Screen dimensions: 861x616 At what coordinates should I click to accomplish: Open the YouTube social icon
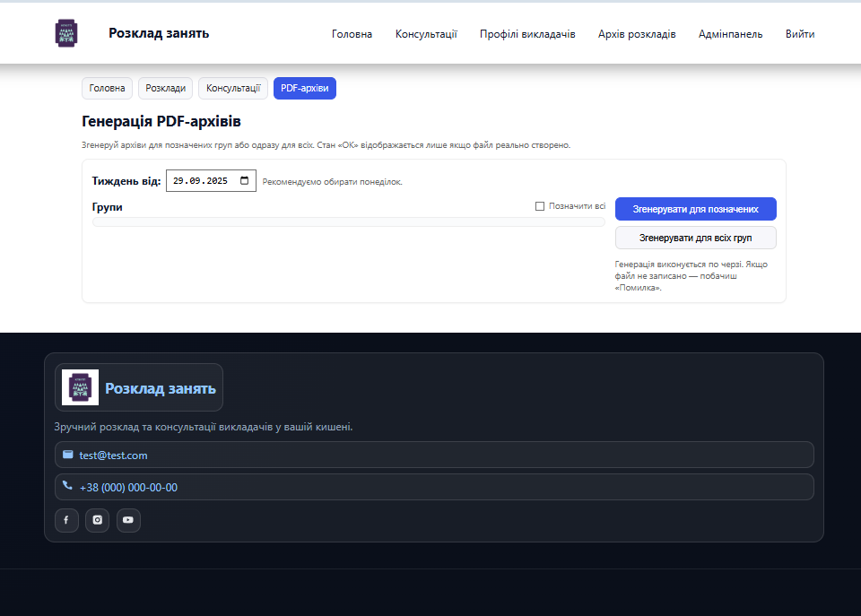click(128, 520)
